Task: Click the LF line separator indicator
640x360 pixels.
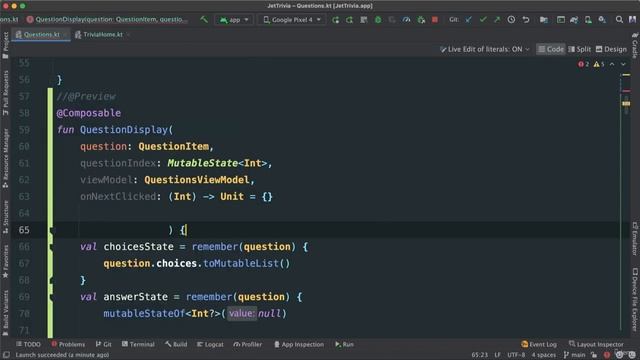Action: pos(498,355)
